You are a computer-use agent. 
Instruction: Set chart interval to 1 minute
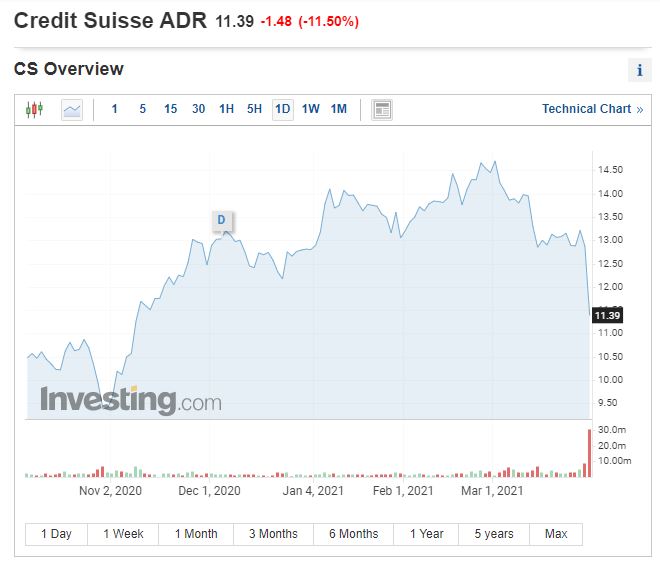[114, 110]
